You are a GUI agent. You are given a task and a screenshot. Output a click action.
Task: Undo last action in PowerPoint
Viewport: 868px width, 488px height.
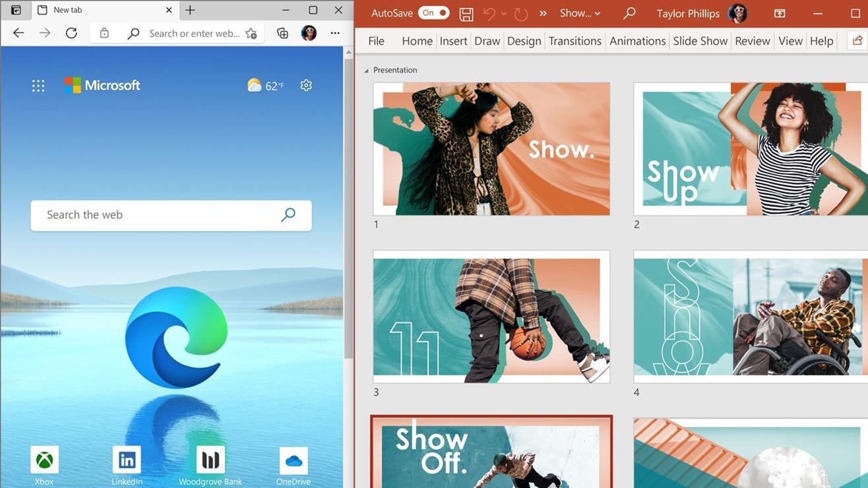(x=489, y=13)
